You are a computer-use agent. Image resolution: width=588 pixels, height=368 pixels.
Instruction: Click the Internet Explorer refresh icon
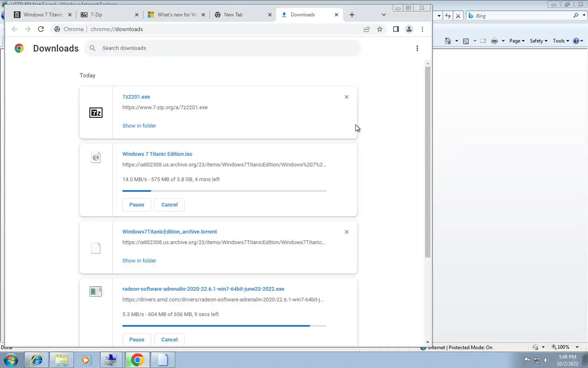[x=448, y=16]
